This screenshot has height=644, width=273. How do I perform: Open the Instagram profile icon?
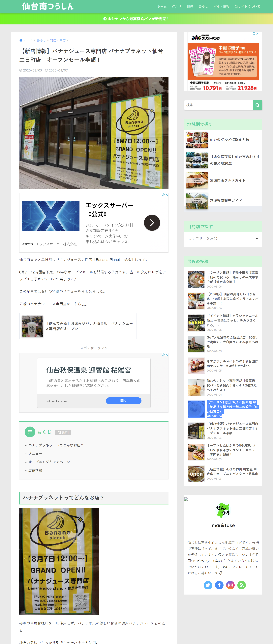pos(230,585)
